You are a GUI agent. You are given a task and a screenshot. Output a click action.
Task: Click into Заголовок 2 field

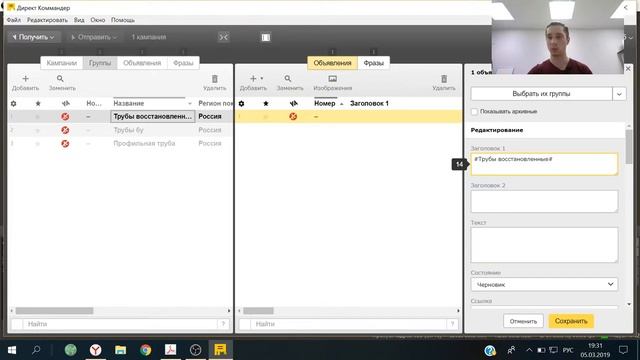point(544,201)
